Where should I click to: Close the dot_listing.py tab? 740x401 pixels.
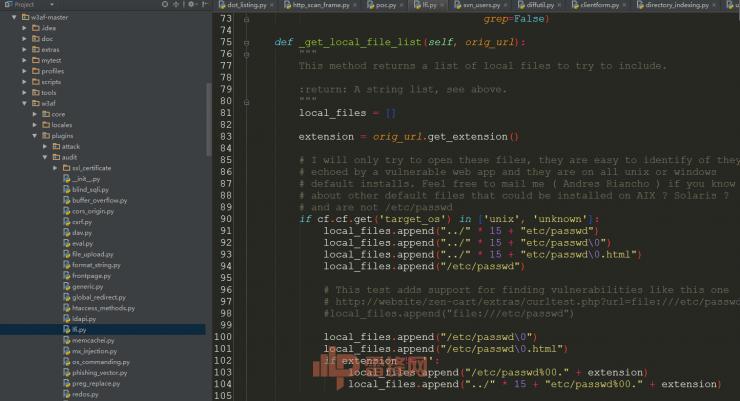point(273,6)
